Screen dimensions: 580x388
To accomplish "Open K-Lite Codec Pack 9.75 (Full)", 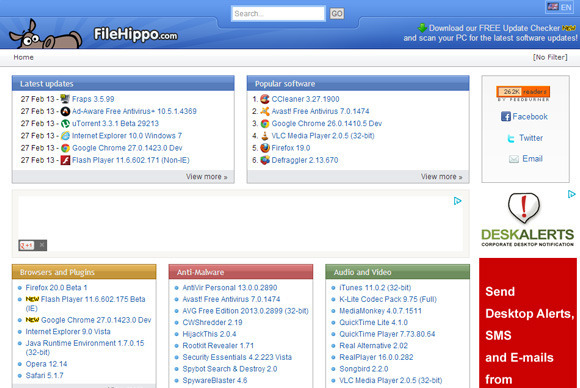I will [388, 299].
